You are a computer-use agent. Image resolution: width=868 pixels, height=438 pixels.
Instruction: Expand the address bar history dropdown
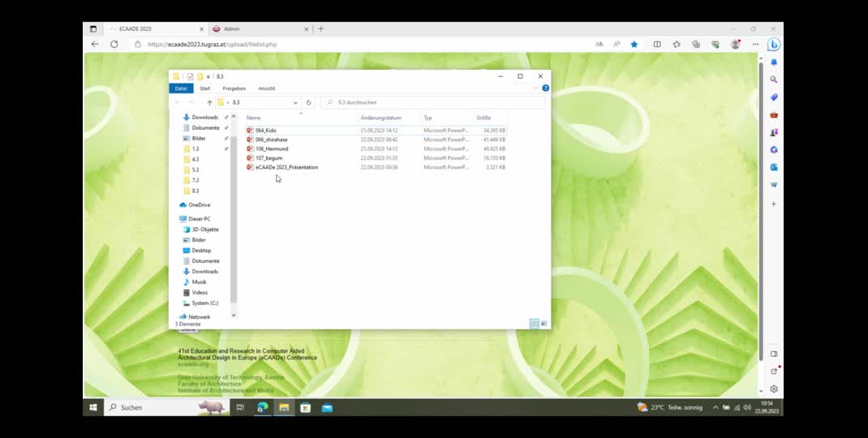pos(295,103)
